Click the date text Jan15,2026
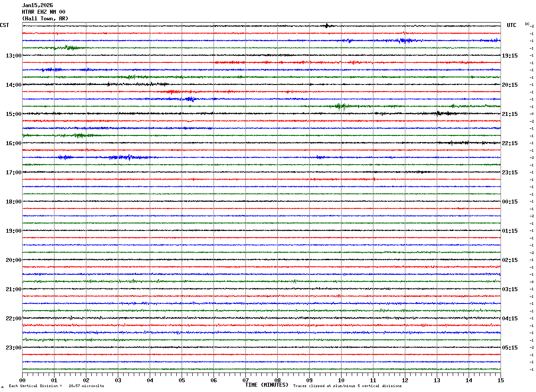536x392 pixels. coord(37,5)
